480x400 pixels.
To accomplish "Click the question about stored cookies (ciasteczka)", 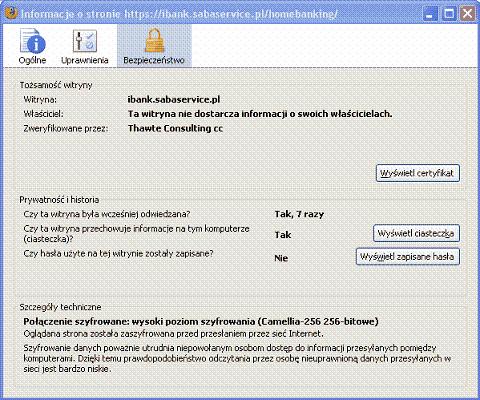I will point(136,234).
